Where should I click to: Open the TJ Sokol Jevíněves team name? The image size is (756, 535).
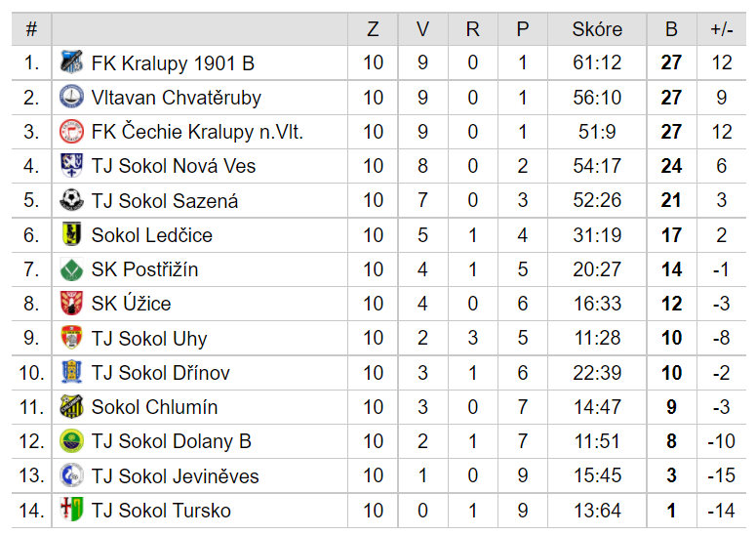tap(175, 475)
